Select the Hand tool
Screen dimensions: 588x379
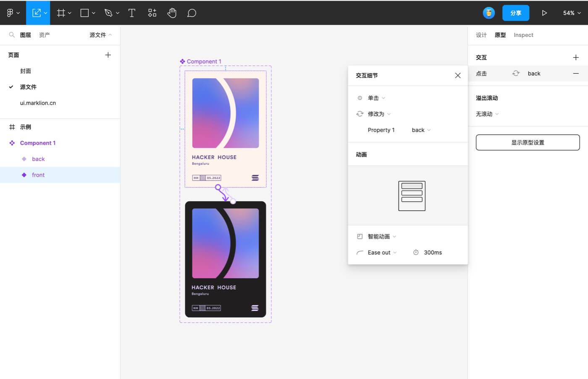click(x=172, y=13)
